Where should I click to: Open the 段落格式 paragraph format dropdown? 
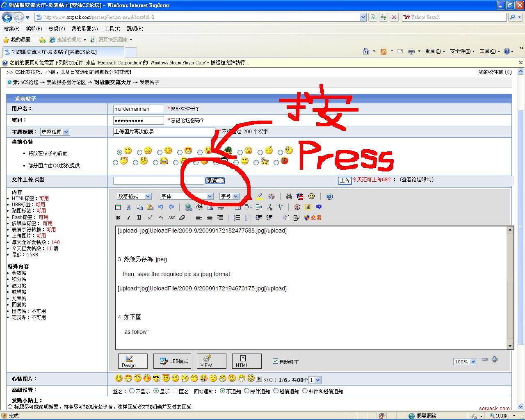pos(134,196)
